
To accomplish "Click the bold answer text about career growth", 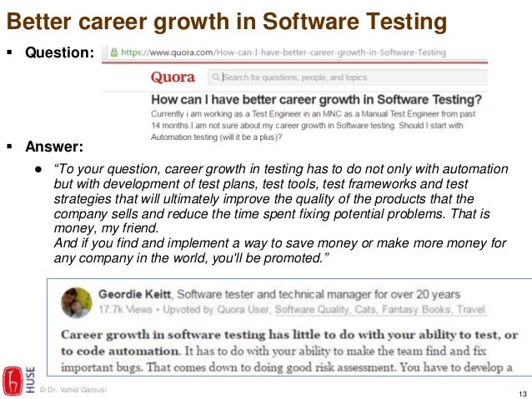I will click(x=289, y=342).
